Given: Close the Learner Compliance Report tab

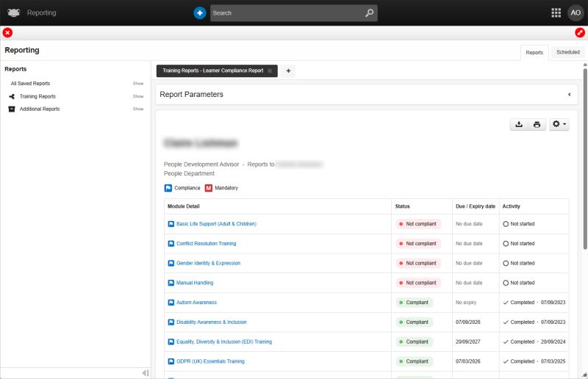Looking at the screenshot, I should click(270, 71).
